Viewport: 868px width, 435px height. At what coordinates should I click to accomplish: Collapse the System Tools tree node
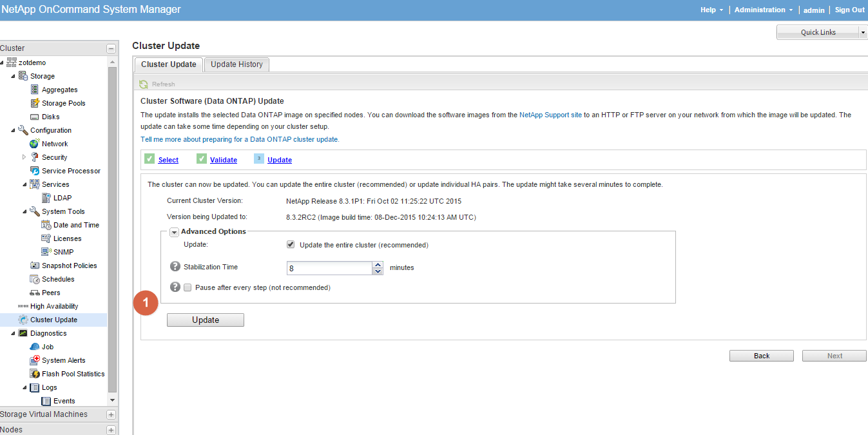coord(24,211)
